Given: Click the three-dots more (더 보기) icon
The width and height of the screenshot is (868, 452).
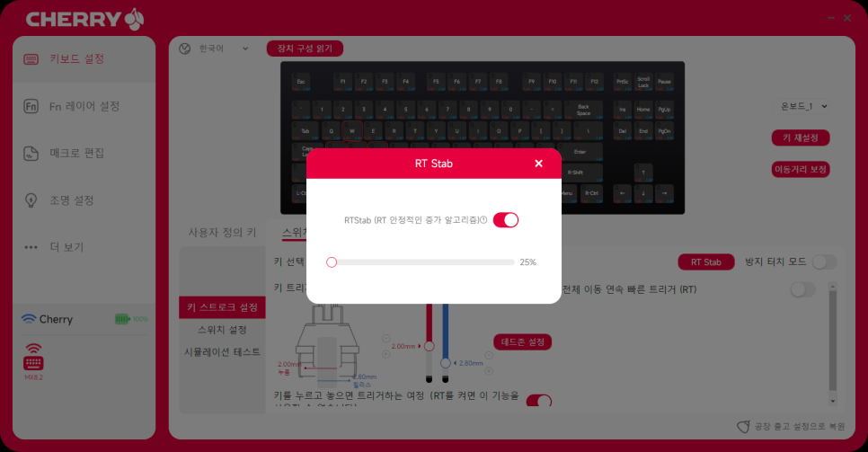Looking at the screenshot, I should click(x=31, y=247).
